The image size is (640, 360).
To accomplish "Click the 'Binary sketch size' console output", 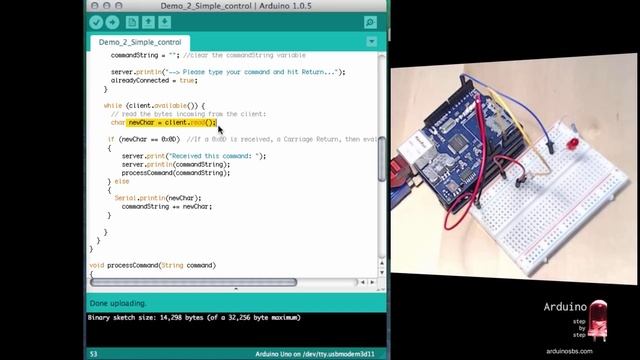I will click(194, 318).
